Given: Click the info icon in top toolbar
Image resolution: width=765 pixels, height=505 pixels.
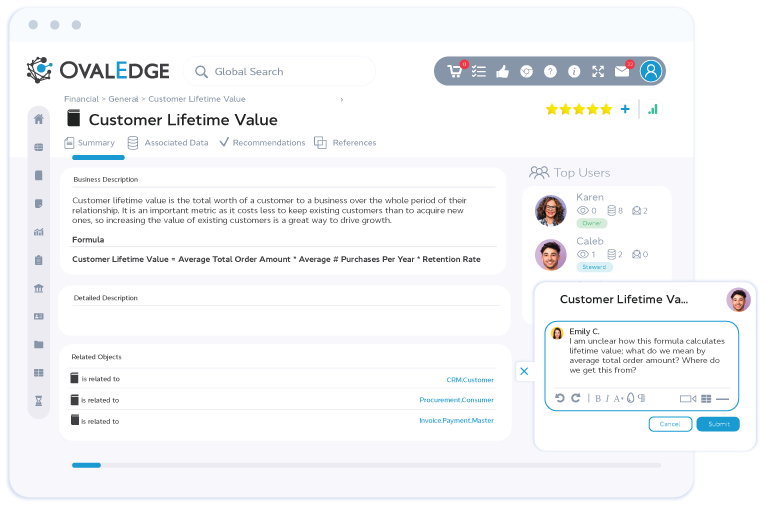Looking at the screenshot, I should point(574,72).
